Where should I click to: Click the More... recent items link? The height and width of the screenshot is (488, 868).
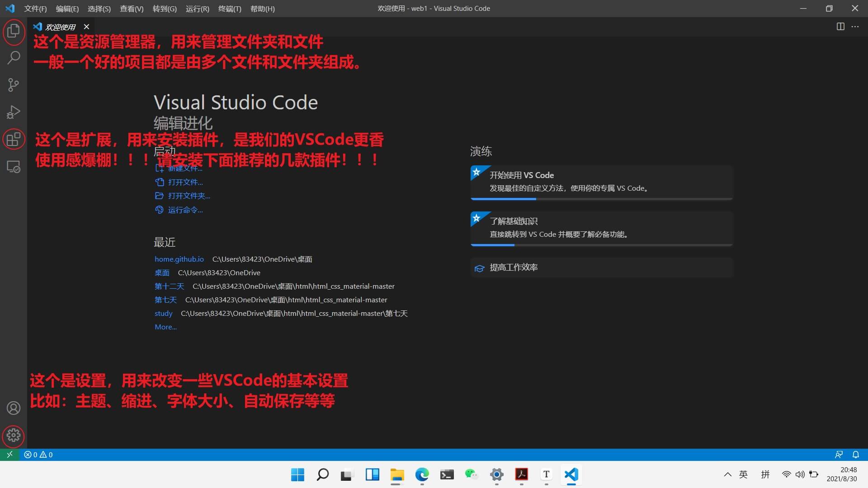pos(165,327)
